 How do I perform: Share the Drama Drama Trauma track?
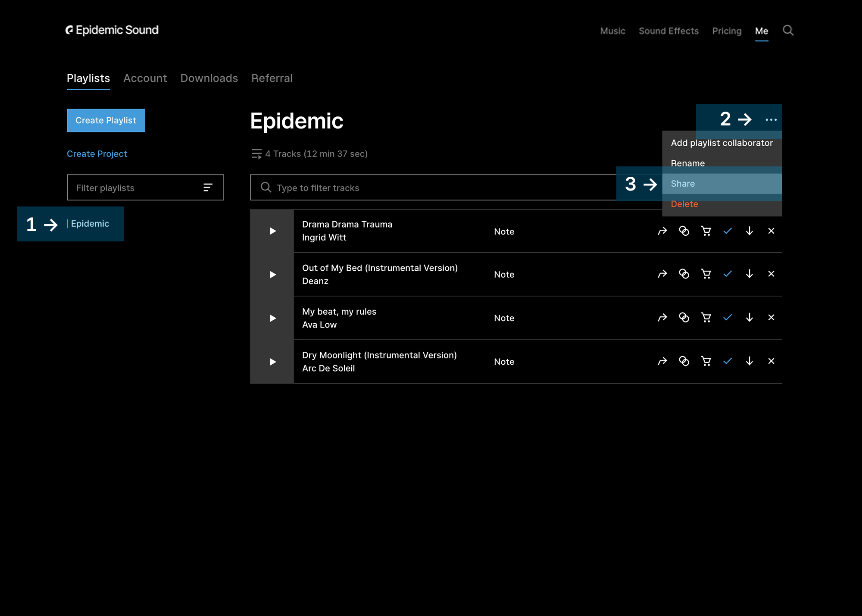click(x=662, y=231)
